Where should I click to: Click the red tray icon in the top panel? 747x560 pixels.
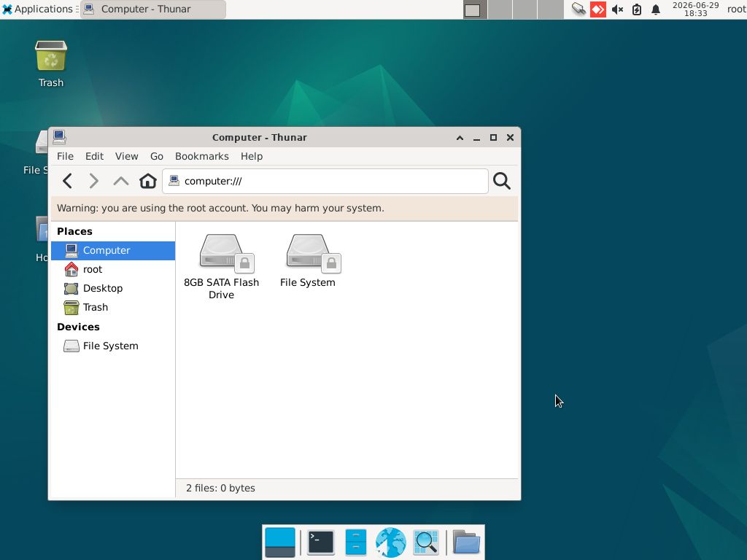(598, 9)
